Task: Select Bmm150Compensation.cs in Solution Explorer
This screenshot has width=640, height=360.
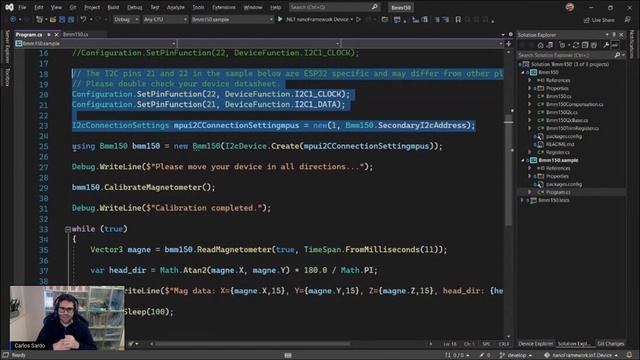Action: [574, 104]
